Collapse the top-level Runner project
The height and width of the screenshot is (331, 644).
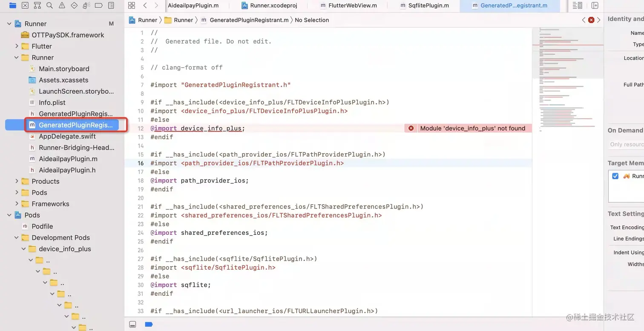pos(9,24)
